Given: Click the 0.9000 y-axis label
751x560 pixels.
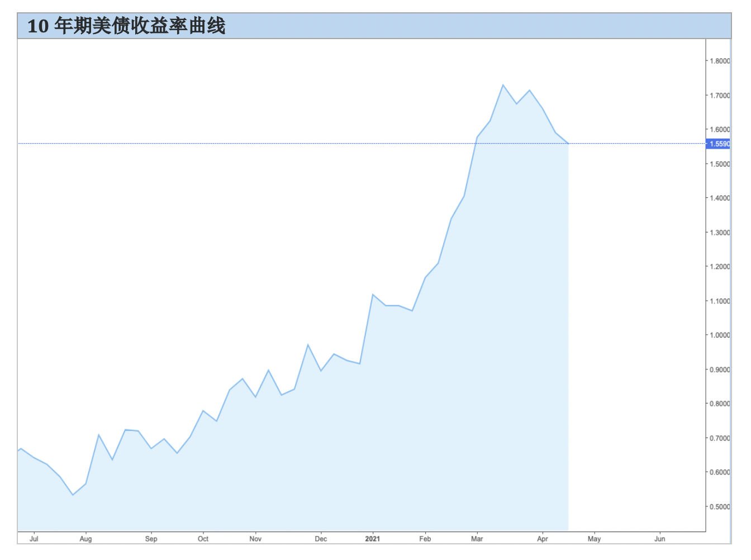Looking at the screenshot, I should tap(720, 370).
